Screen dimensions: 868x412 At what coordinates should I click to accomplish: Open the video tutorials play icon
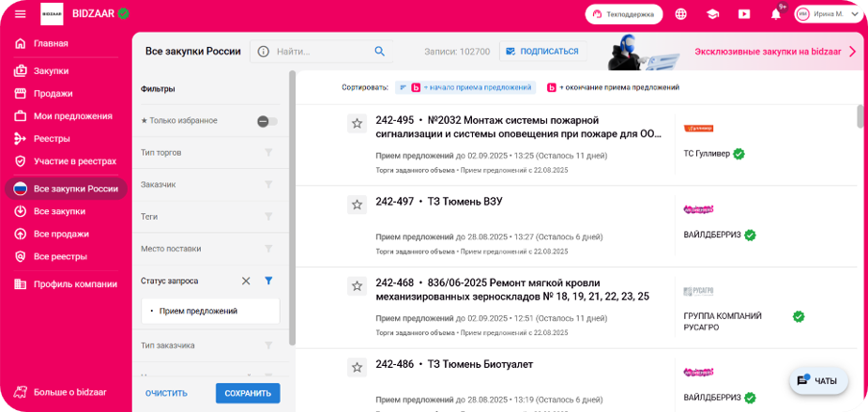point(744,14)
